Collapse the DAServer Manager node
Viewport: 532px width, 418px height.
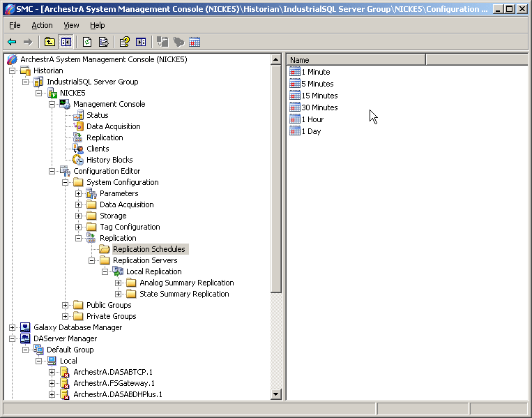coord(13,338)
